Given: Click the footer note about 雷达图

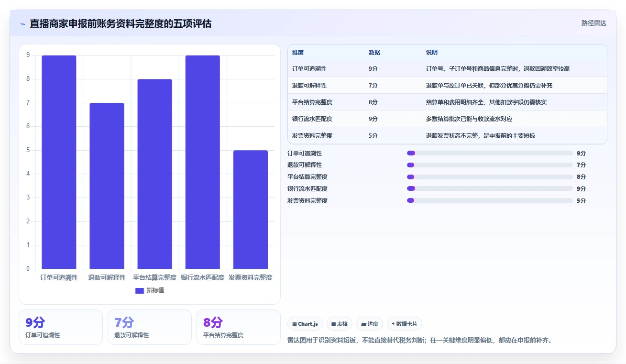Looking at the screenshot, I should [x=419, y=341].
